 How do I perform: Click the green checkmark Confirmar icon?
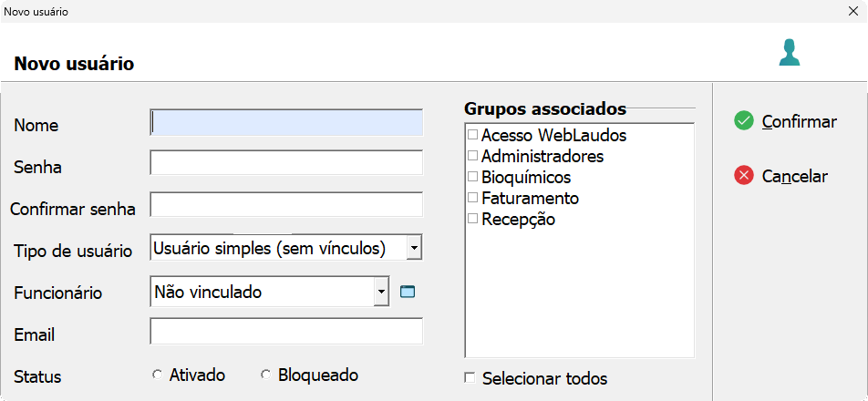click(x=744, y=120)
